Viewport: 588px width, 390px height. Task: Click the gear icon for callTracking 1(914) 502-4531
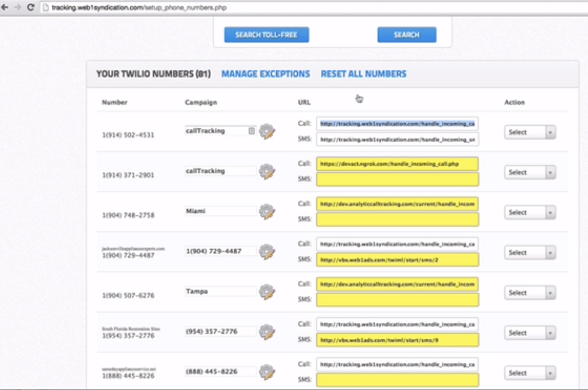pos(267,132)
